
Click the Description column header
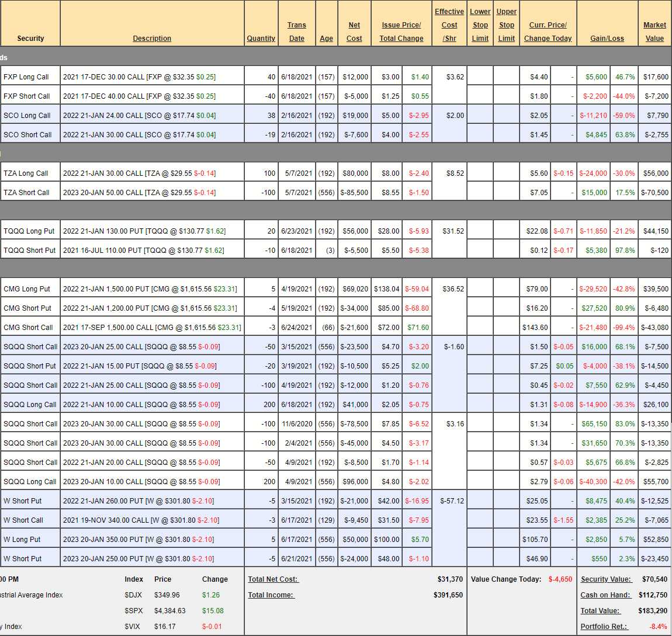[x=152, y=39]
